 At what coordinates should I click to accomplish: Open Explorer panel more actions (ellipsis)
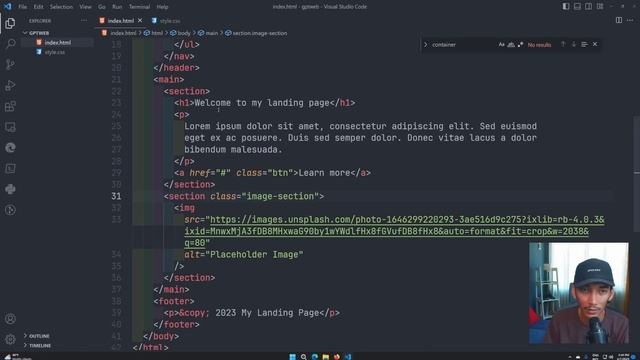(x=84, y=20)
